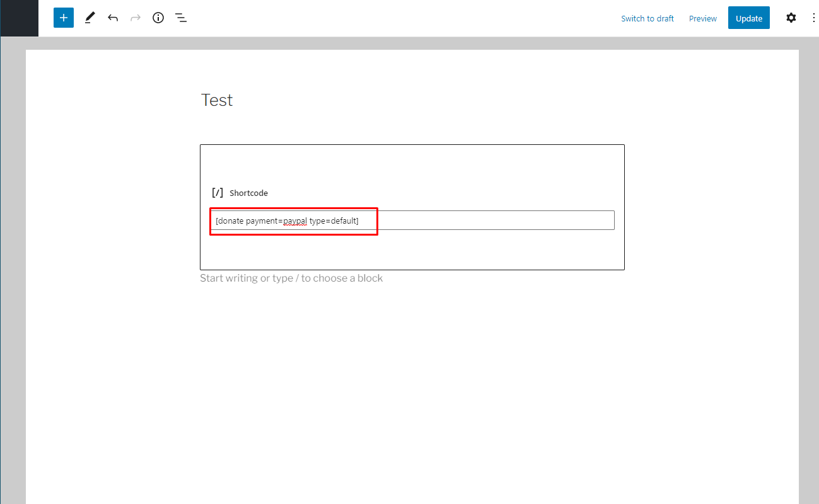Click into the shortcode text field
819x504 pixels.
coord(412,220)
